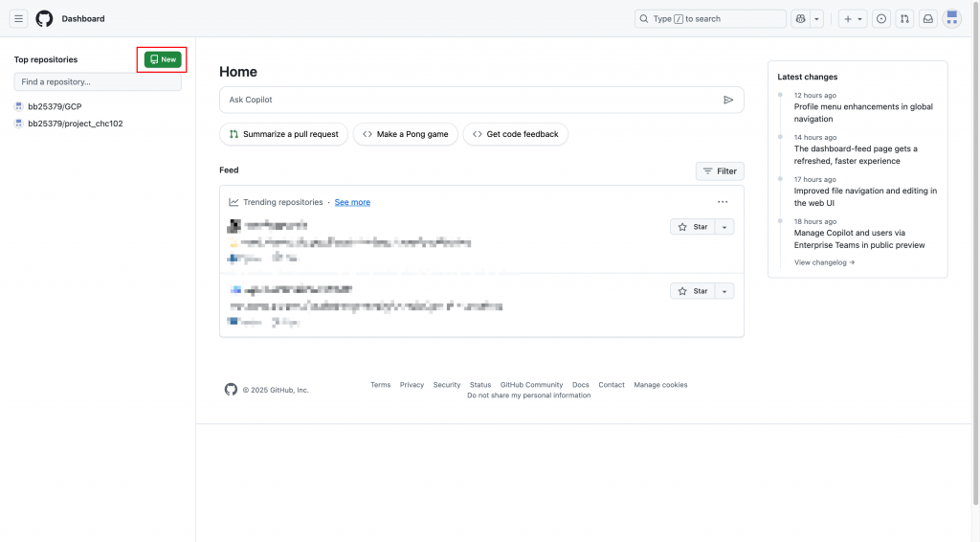The image size is (980, 542).
Task: Open the Issues page icon
Action: tap(881, 18)
